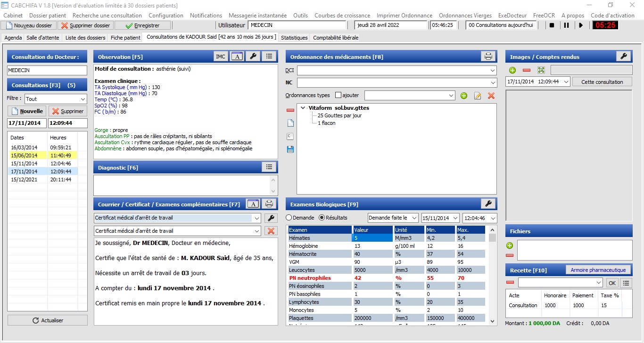Screen dimensions: 644x343
Task: Click green add icon in Images panel
Action: coord(512,70)
